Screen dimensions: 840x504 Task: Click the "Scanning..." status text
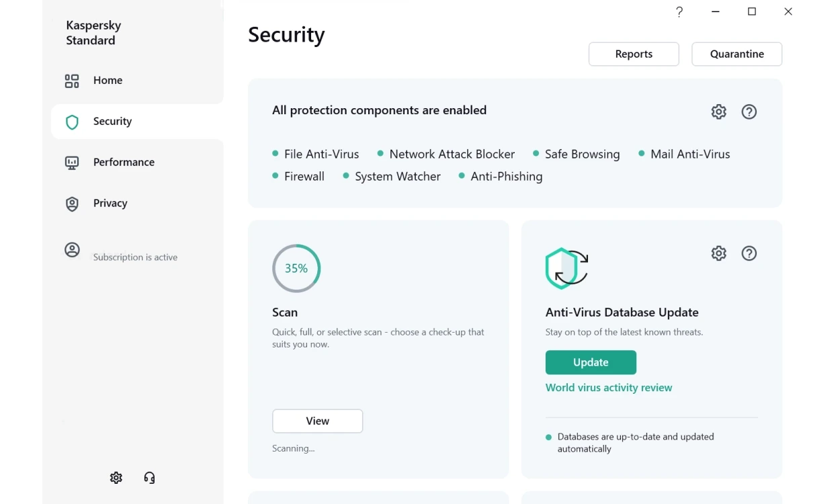[293, 448]
